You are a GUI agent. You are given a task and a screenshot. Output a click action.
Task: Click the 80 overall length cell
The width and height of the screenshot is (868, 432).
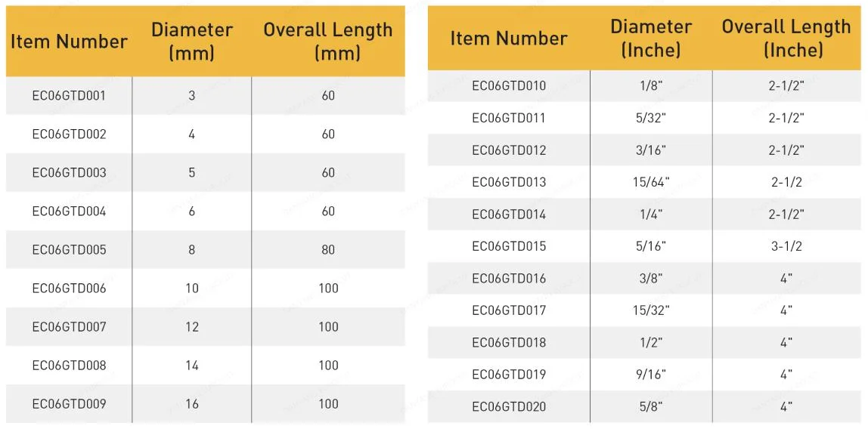pyautogui.click(x=328, y=249)
